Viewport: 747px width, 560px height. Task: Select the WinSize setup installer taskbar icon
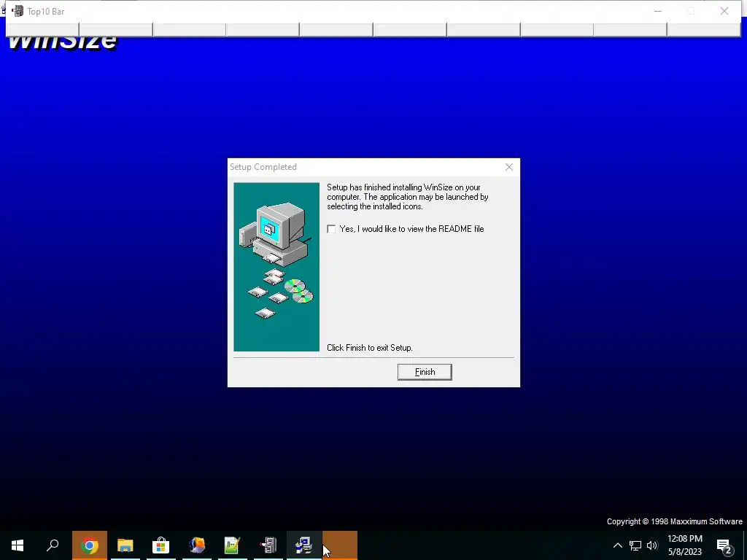point(304,545)
